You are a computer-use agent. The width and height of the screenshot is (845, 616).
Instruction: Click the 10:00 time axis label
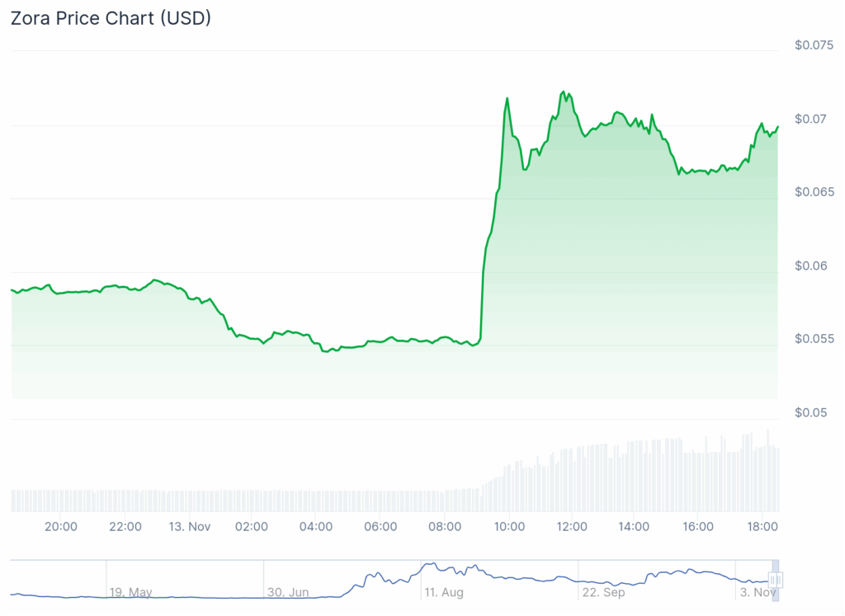coord(509,527)
